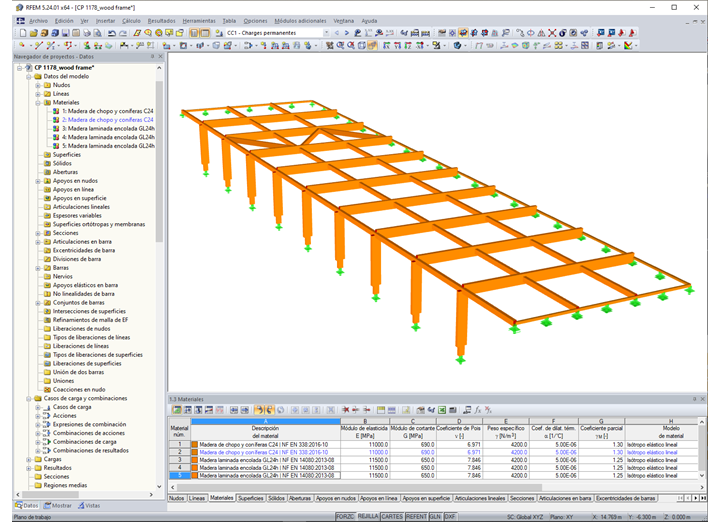Viewport: 720px width, 522px height.
Task: Click the next load case arrow
Action: 346,33
